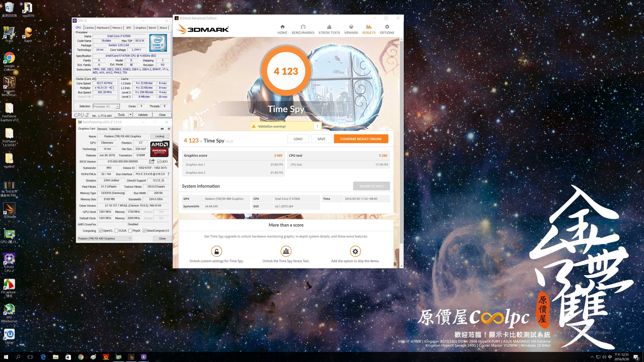Open GPU-Z Sensors tab
The height and width of the screenshot is (362, 644).
pos(102,129)
